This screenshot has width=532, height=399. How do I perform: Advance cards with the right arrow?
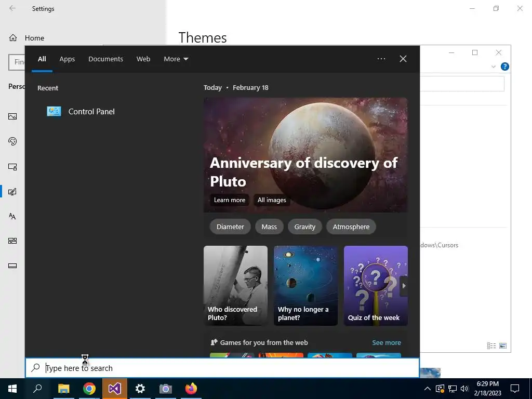tap(404, 286)
